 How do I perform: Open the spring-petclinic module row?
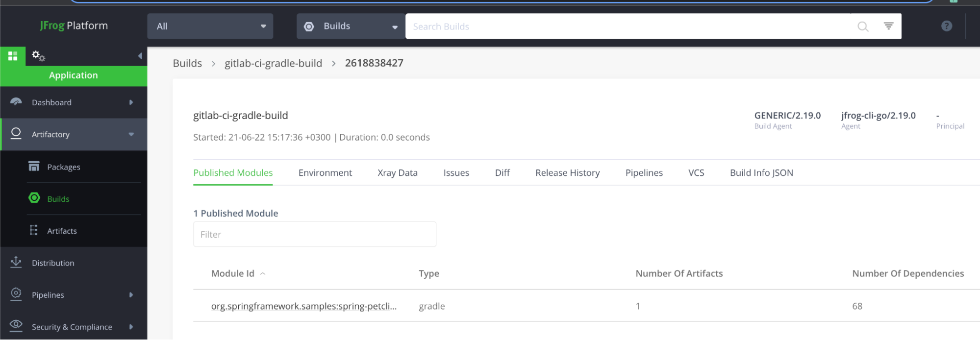[303, 306]
